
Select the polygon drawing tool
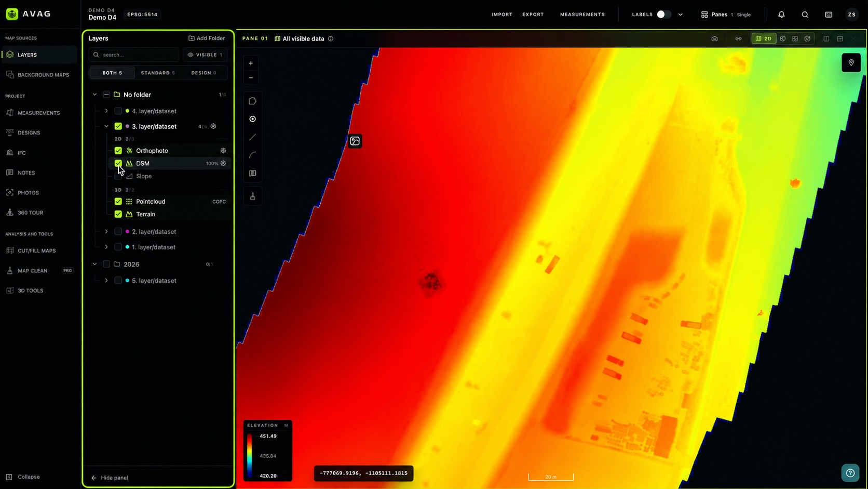252,101
